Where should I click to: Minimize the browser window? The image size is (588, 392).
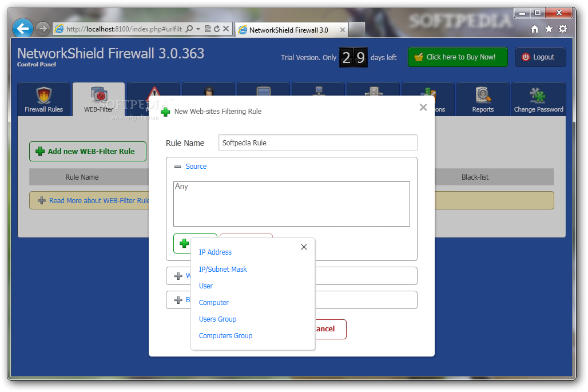pos(522,13)
